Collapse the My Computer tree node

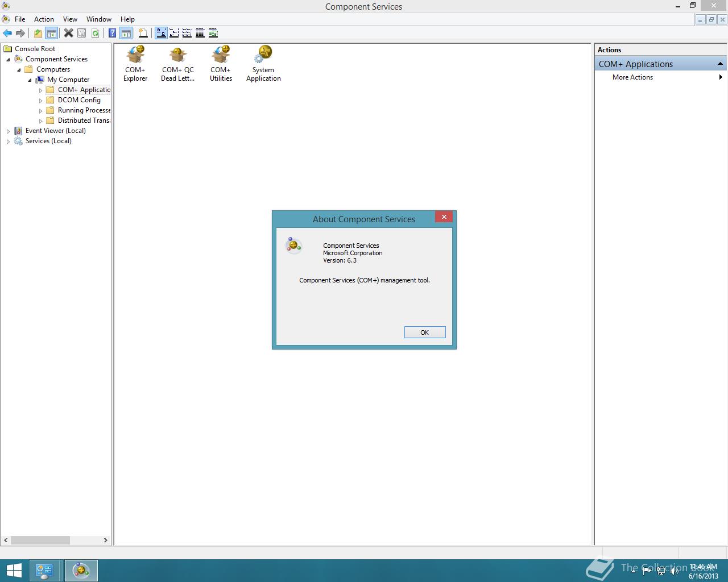click(30, 80)
